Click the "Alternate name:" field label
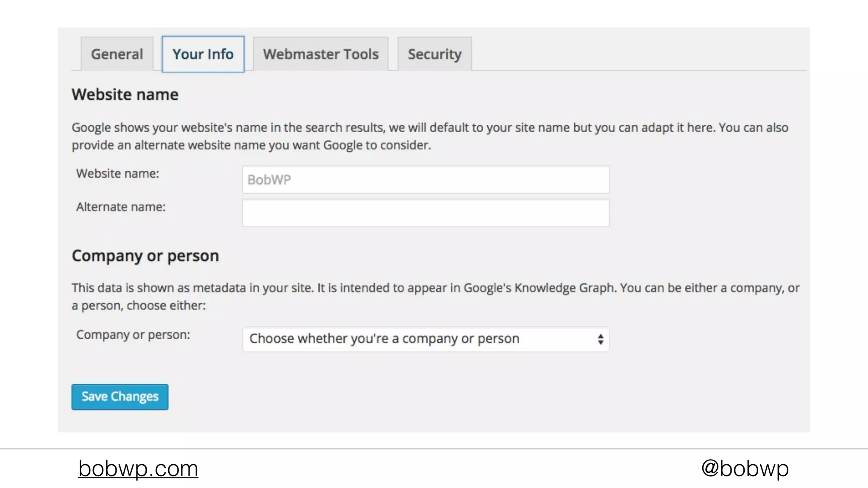Viewport: 868px width, 488px height. [x=121, y=207]
